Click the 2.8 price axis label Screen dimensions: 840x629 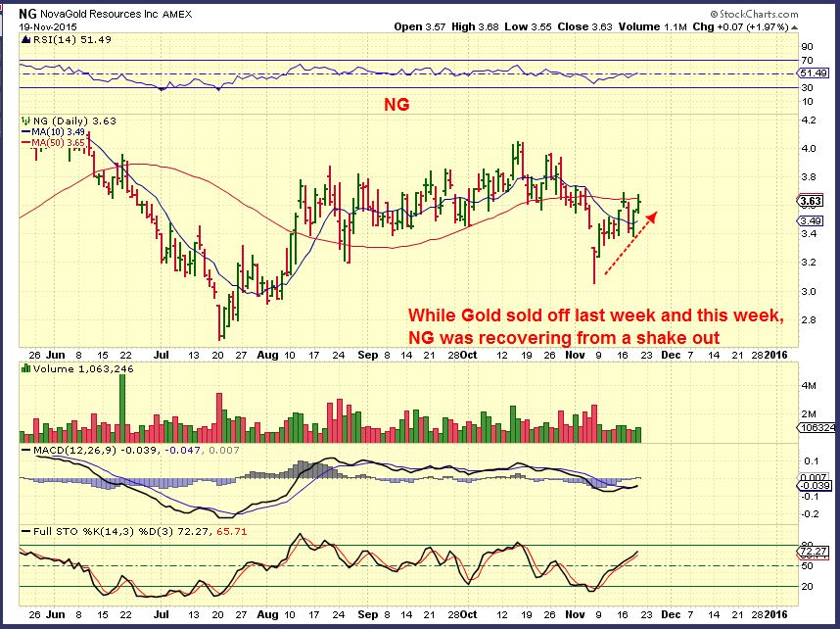click(809, 319)
